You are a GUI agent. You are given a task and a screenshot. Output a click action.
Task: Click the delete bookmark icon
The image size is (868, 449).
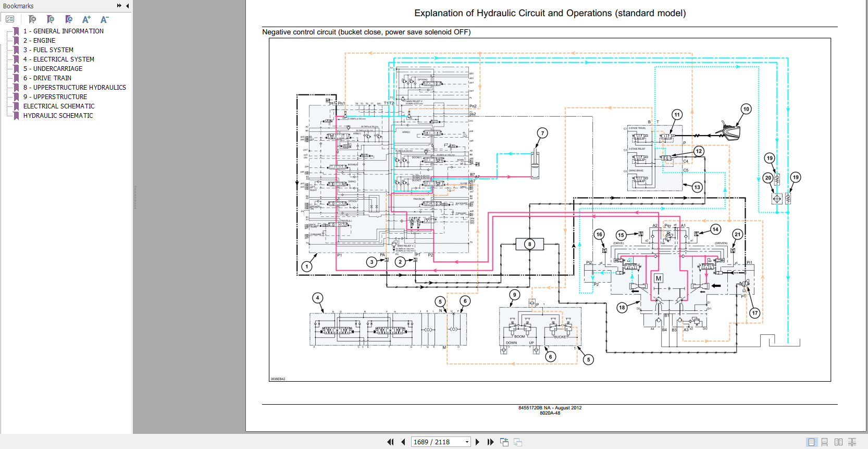point(32,19)
